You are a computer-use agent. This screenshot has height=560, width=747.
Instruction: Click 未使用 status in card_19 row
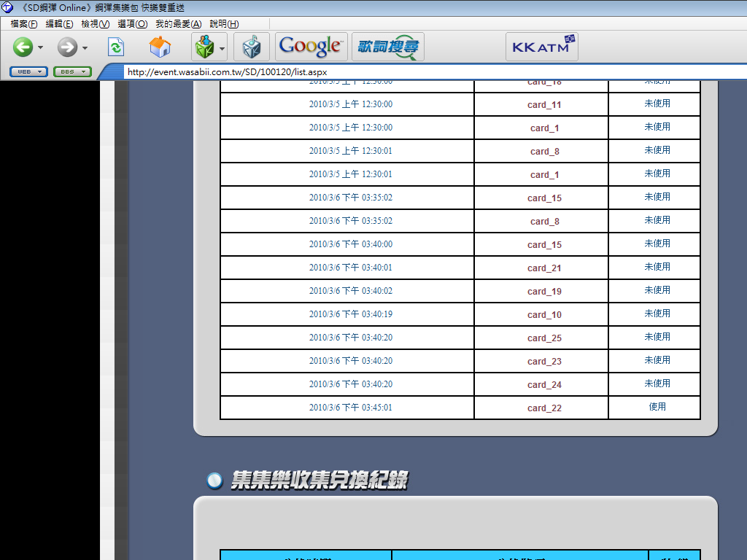pyautogui.click(x=657, y=290)
